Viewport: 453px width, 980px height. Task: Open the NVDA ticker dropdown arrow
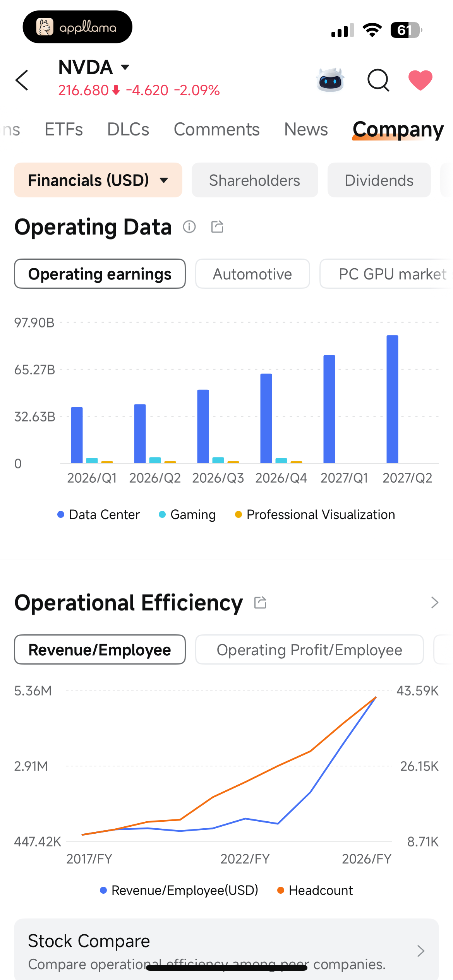pyautogui.click(x=125, y=67)
